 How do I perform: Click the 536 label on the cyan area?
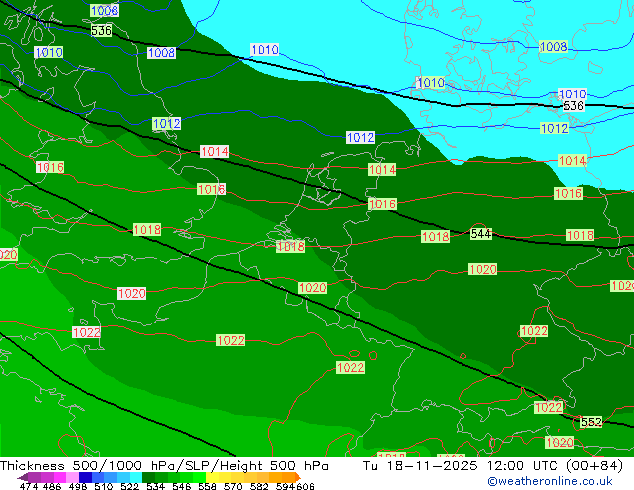[573, 106]
